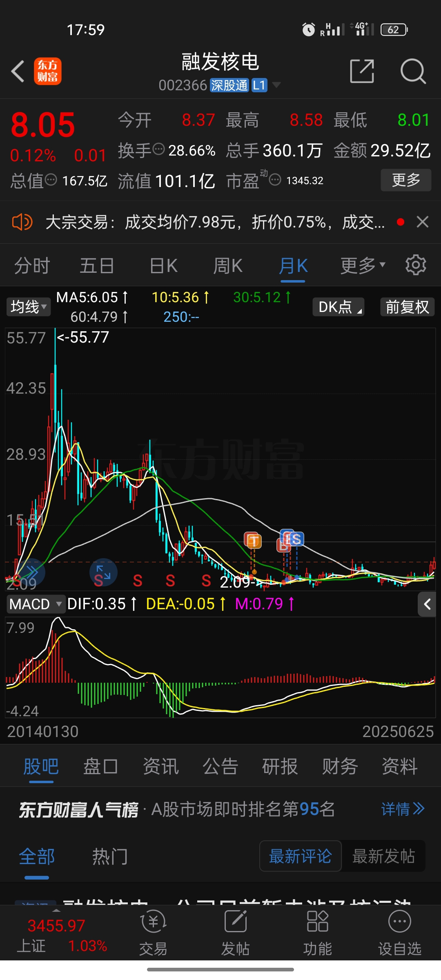Tap the blue S marker on chart

pyautogui.click(x=296, y=539)
